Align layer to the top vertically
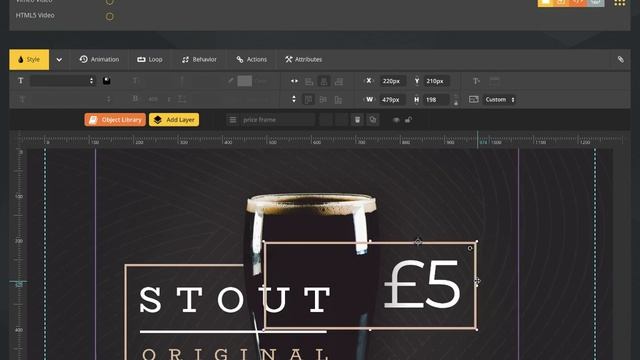 point(309,100)
